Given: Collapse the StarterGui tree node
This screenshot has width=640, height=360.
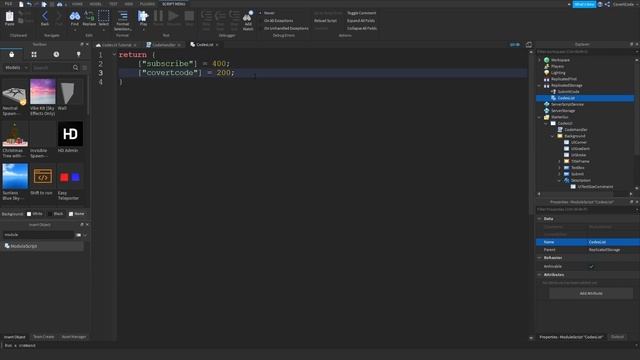Looking at the screenshot, I should click(x=540, y=117).
